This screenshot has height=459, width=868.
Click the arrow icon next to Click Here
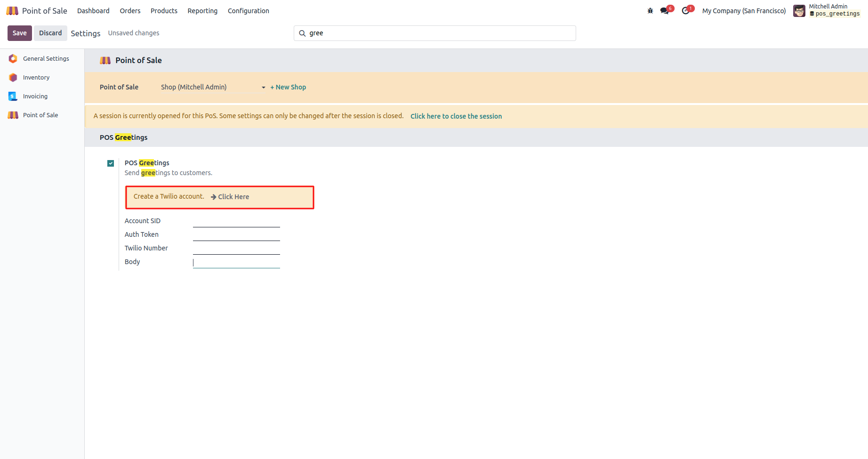[x=213, y=197]
